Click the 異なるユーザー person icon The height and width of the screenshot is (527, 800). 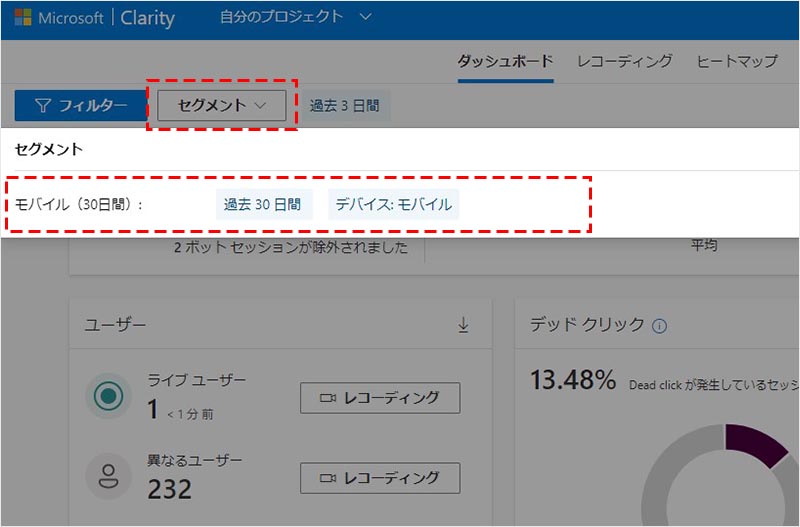(107, 477)
